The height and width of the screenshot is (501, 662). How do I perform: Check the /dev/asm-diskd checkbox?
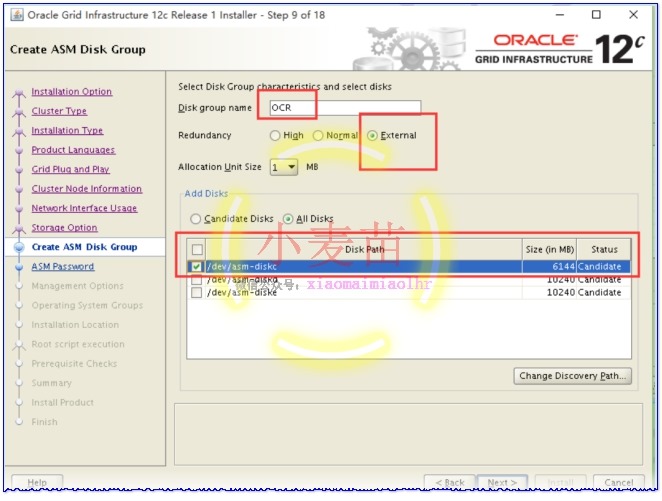pos(196,279)
